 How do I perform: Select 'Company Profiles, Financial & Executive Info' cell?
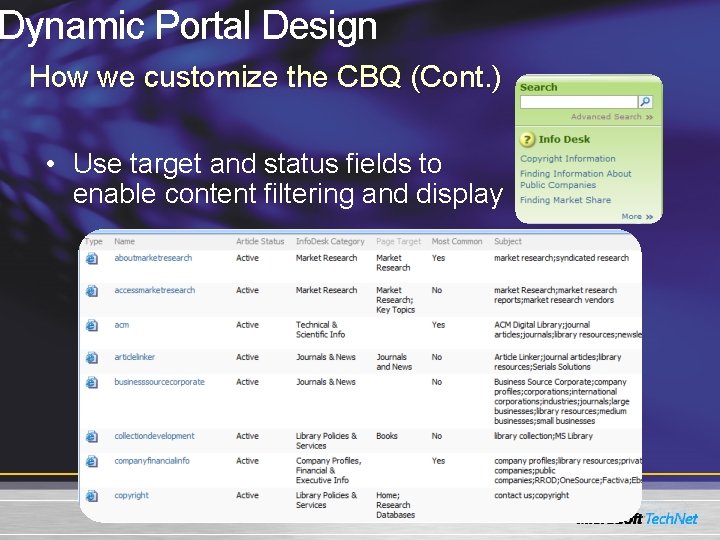pyautogui.click(x=329, y=471)
